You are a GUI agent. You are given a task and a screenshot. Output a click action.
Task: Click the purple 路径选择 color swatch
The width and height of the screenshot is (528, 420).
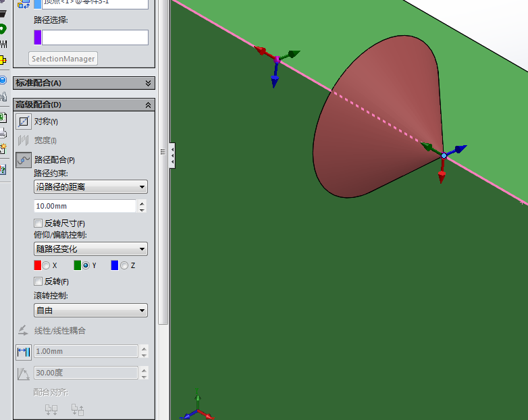click(38, 37)
